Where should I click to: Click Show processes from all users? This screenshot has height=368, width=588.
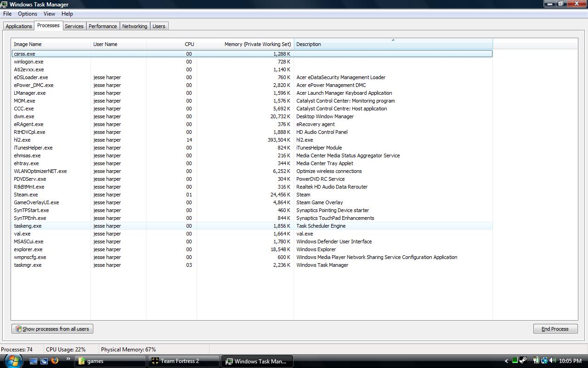point(53,329)
